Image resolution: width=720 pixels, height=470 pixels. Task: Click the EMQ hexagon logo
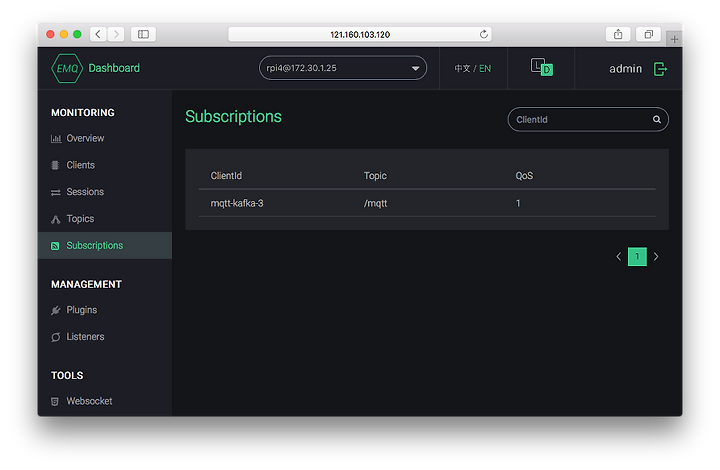click(67, 68)
